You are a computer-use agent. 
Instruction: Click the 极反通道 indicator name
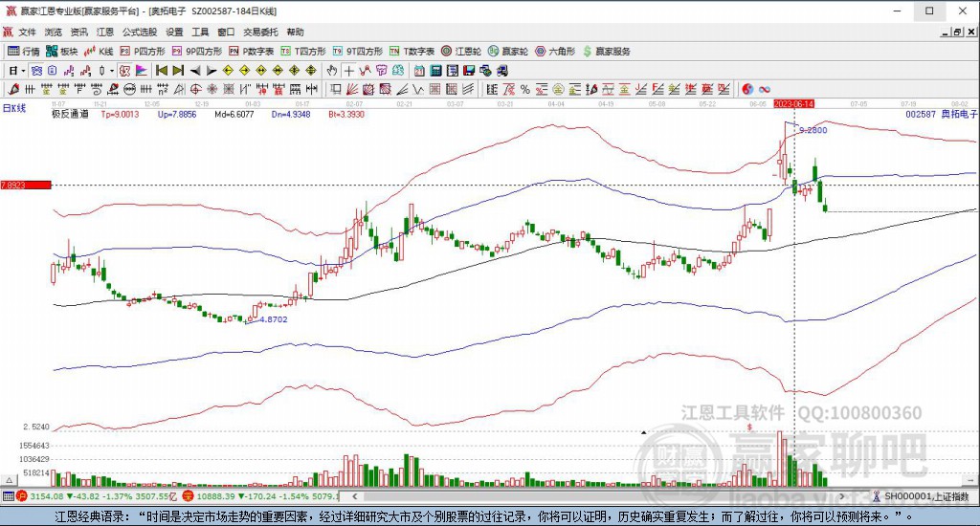[70, 115]
